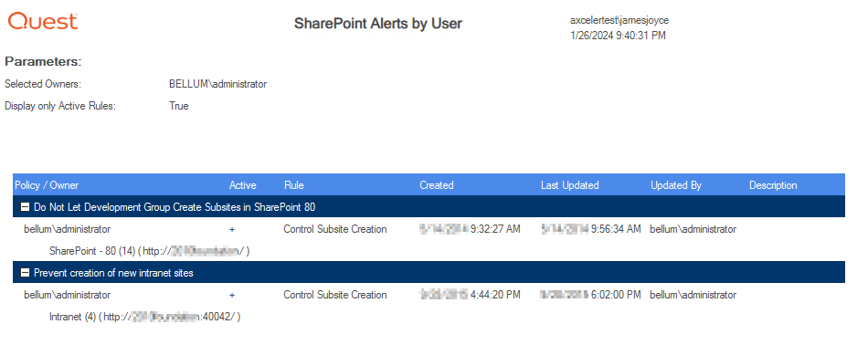Viewport: 868px width, 345px height.
Task: Click Control Subsite Creation rule in the SharePoint 80 row
Action: point(335,229)
